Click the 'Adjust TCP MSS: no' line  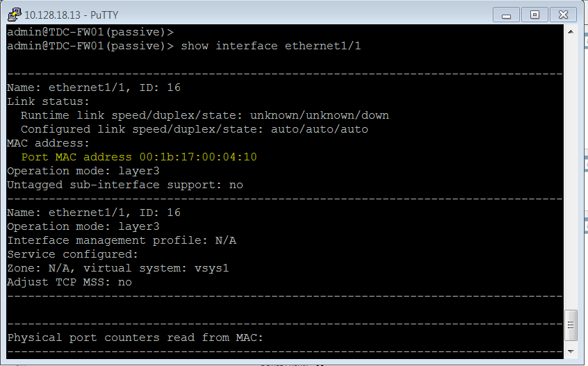69,282
